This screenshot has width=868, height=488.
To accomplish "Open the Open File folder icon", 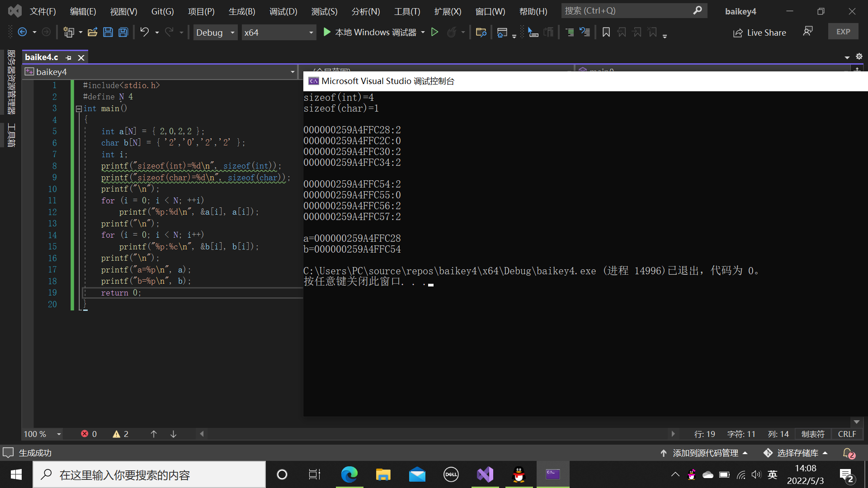I will click(x=93, y=32).
